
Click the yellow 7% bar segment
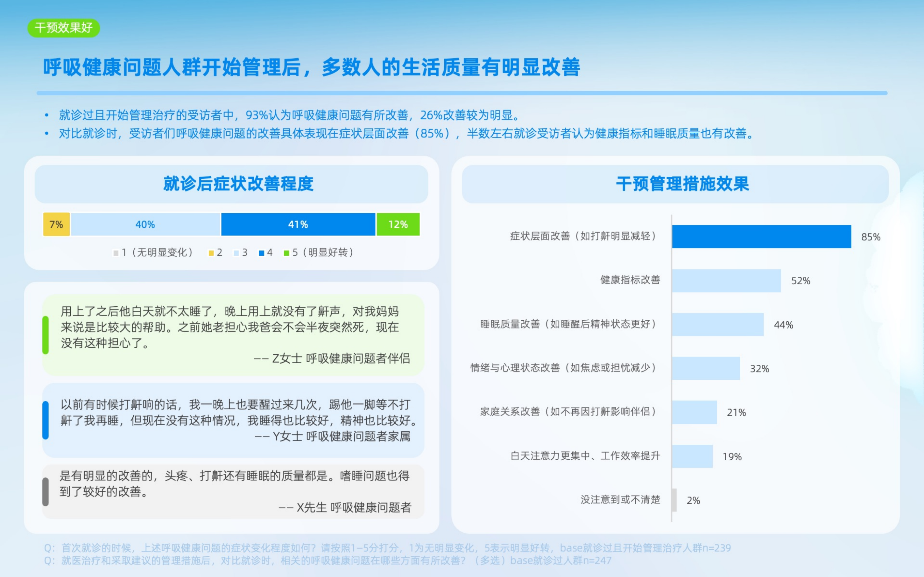56,224
